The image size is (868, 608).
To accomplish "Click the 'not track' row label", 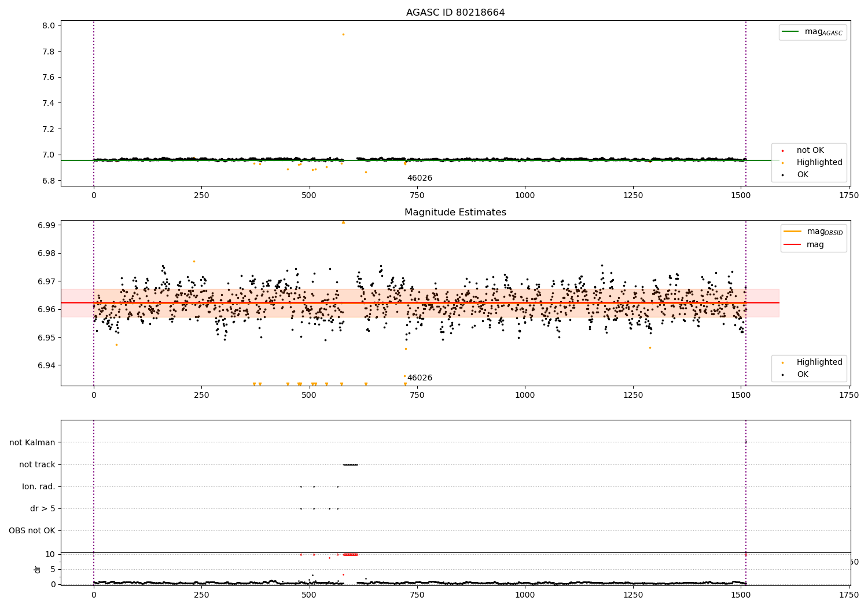I will (x=37, y=464).
